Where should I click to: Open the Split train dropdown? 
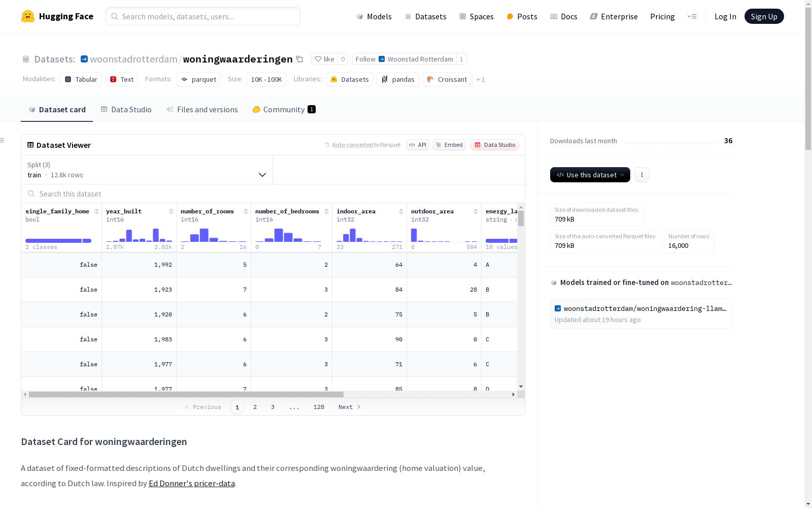[x=147, y=170]
